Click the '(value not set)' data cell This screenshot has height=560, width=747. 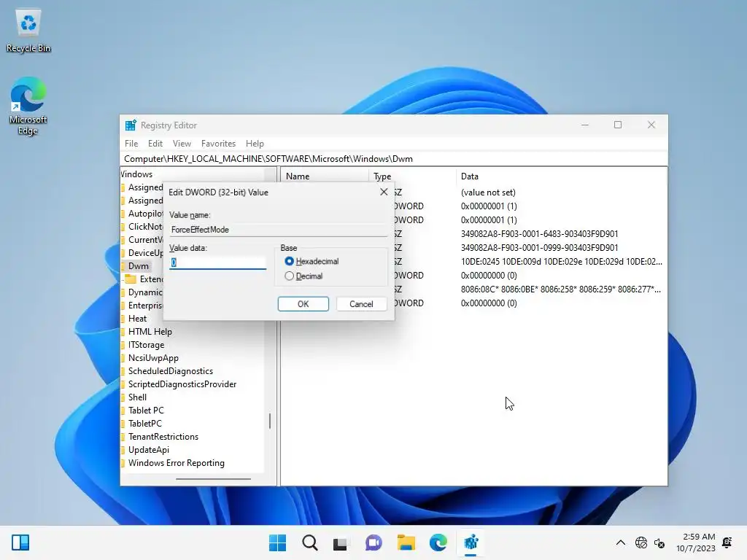[488, 192]
